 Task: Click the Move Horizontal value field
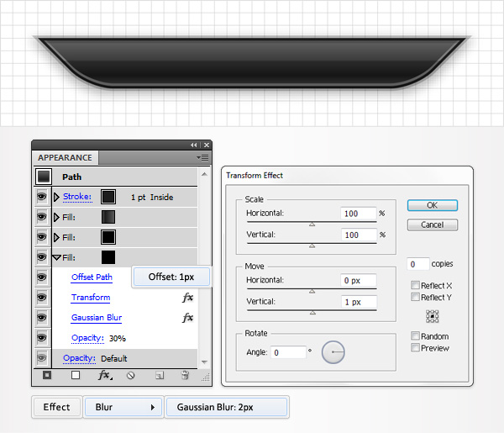[358, 280]
